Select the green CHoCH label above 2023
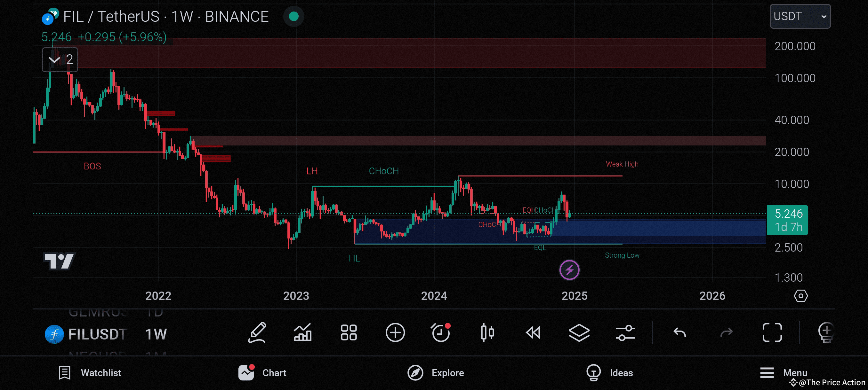 click(x=384, y=171)
